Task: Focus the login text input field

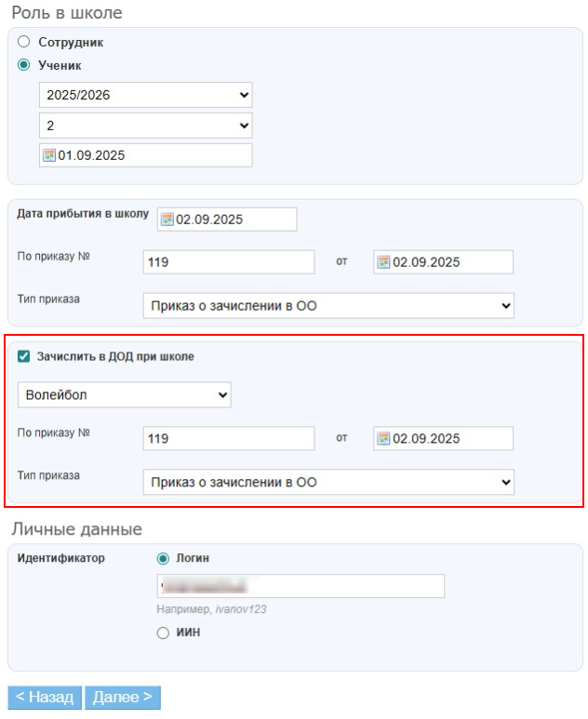Action: click(x=300, y=586)
